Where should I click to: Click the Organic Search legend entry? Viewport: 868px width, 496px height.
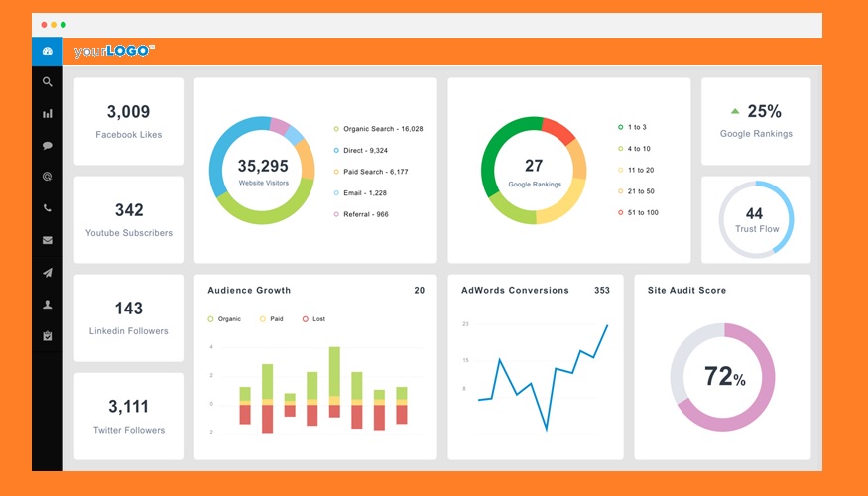pyautogui.click(x=382, y=129)
